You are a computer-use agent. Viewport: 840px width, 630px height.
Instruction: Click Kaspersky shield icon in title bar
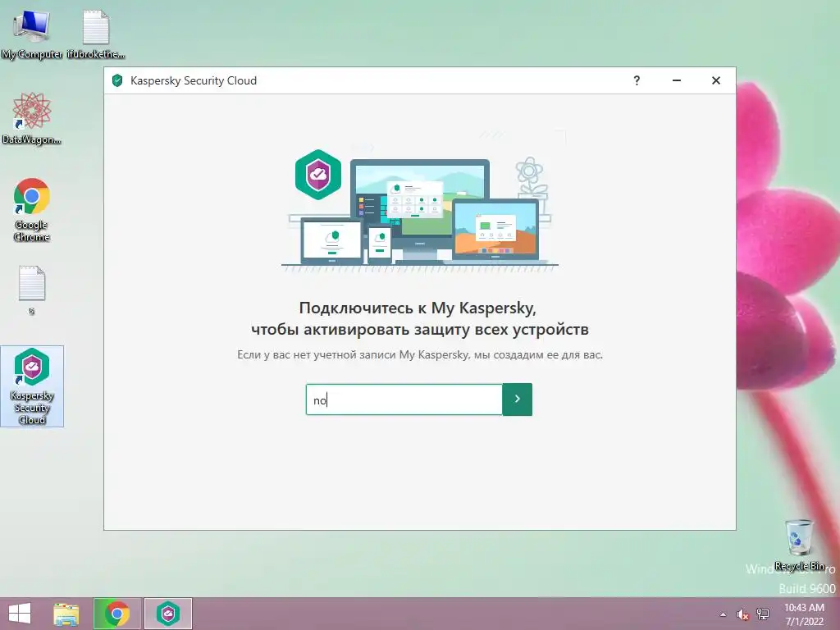[117, 81]
